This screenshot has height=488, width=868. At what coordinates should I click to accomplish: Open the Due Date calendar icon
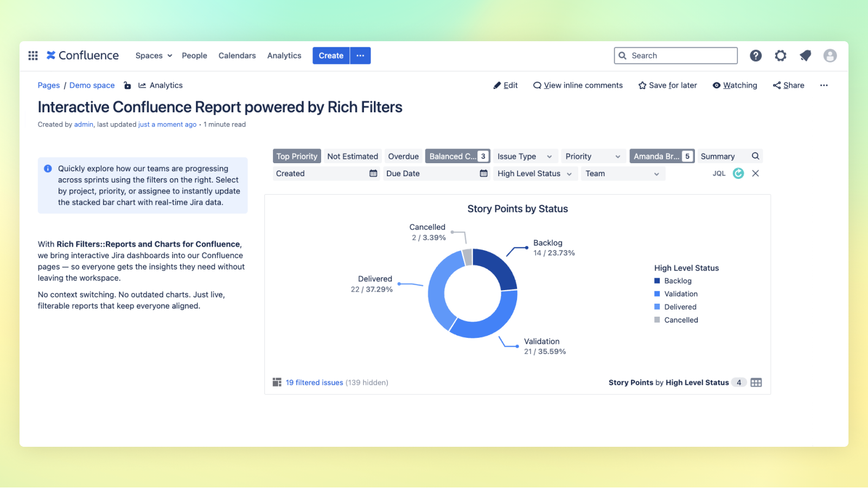coord(484,174)
